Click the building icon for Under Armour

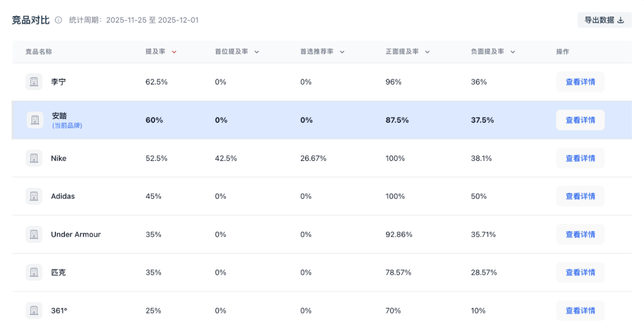(x=34, y=234)
